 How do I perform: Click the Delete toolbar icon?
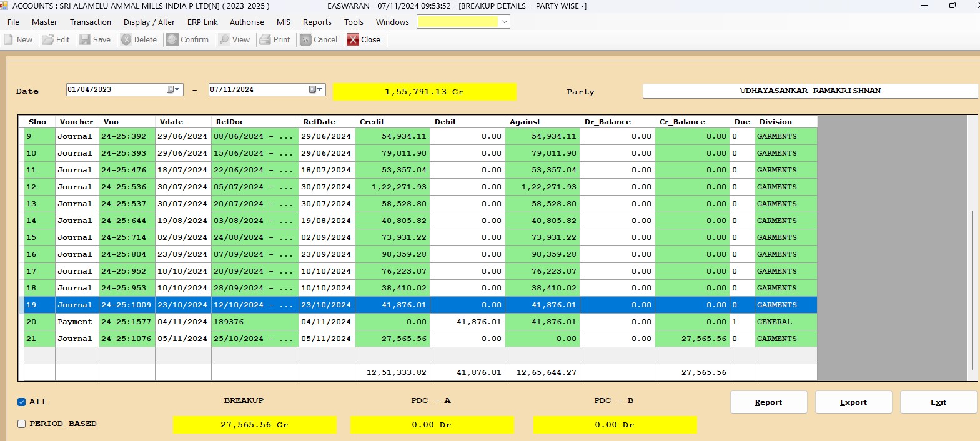[126, 39]
